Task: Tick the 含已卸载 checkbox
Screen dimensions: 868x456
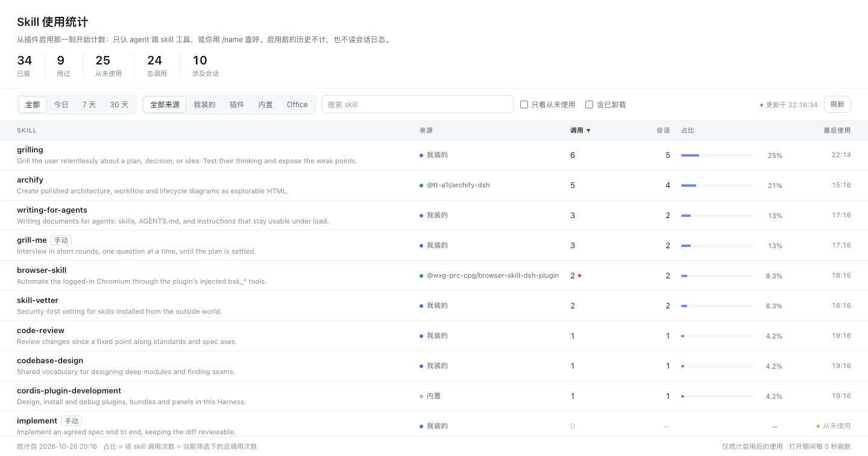Action: click(x=590, y=104)
